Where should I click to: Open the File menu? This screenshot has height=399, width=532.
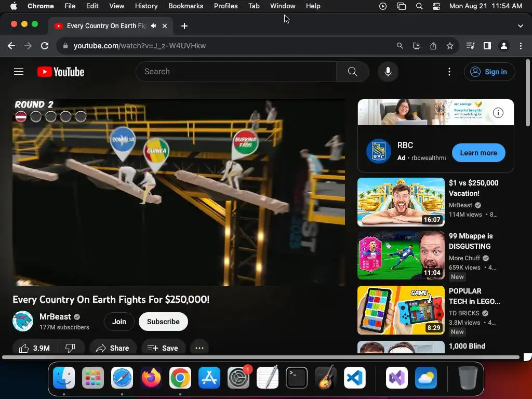pyautogui.click(x=70, y=6)
